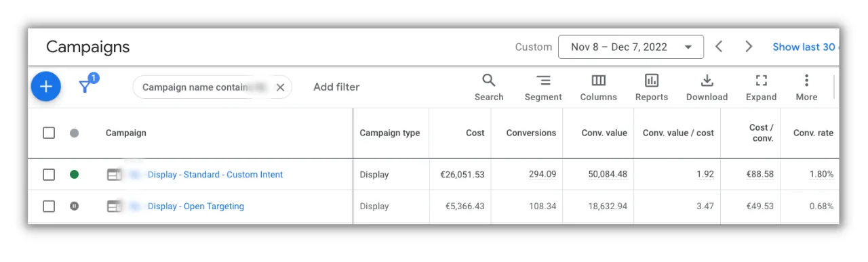Click the blue plus new campaign button
The width and height of the screenshot is (868, 262).
click(x=46, y=87)
